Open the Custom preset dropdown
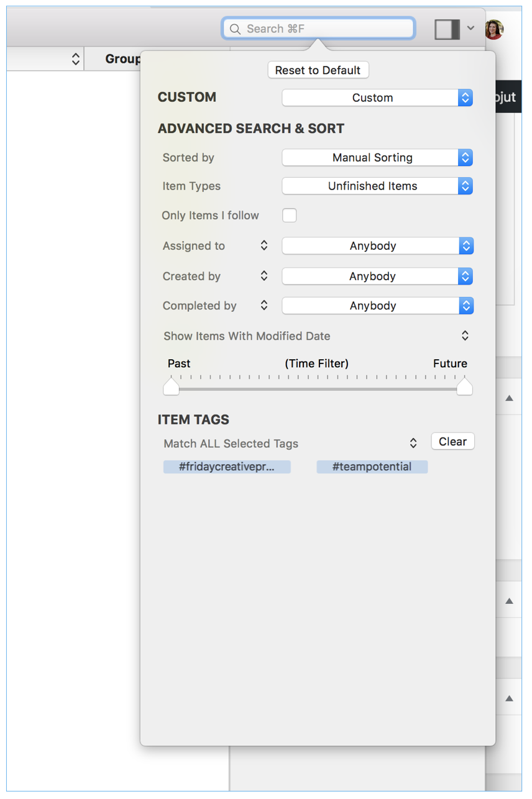This screenshot has height=799, width=532. (x=377, y=98)
